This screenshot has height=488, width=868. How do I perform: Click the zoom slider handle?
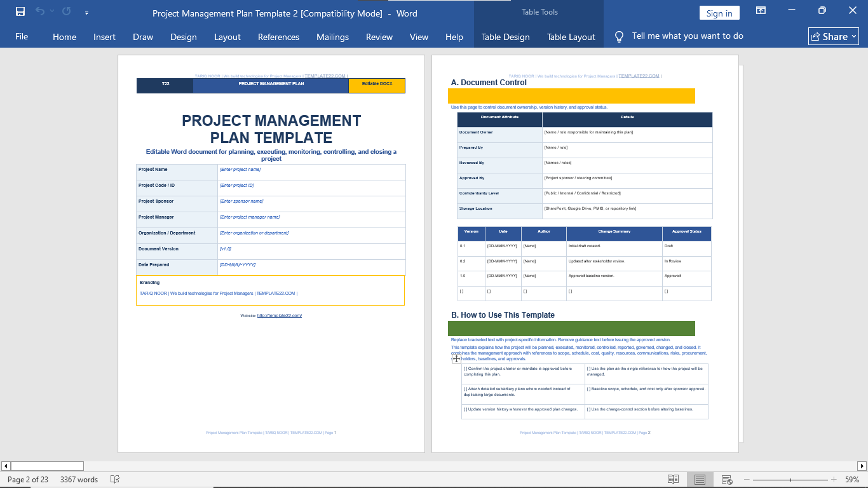point(790,480)
